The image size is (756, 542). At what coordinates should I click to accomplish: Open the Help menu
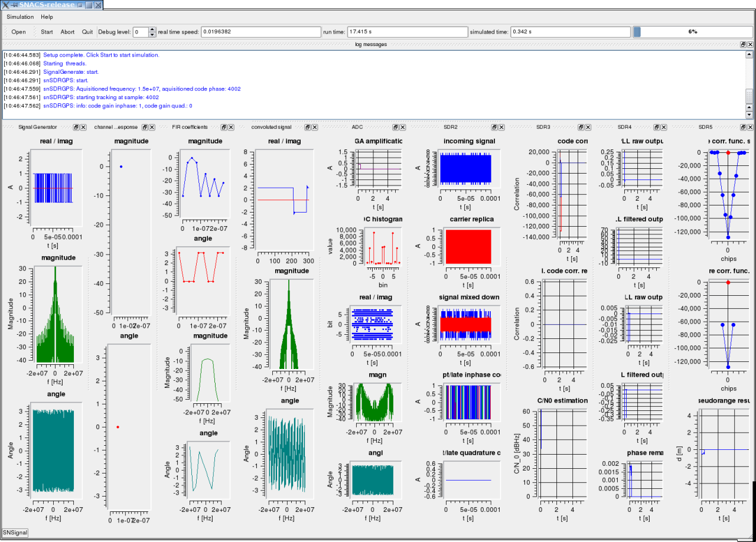[x=47, y=17]
